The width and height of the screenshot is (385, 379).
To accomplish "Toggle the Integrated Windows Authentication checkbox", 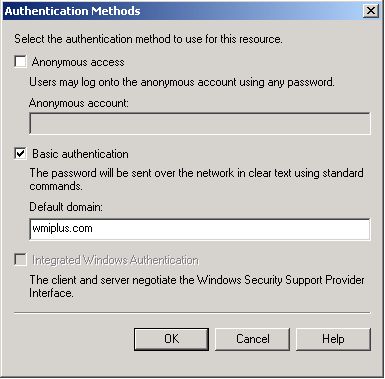I will pos(20,260).
